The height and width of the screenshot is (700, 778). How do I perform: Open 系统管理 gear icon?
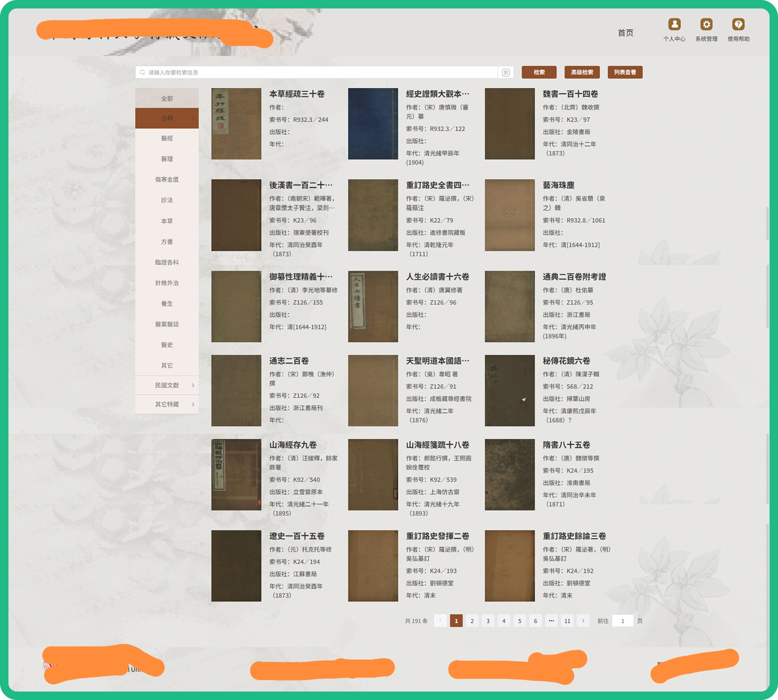tap(706, 25)
